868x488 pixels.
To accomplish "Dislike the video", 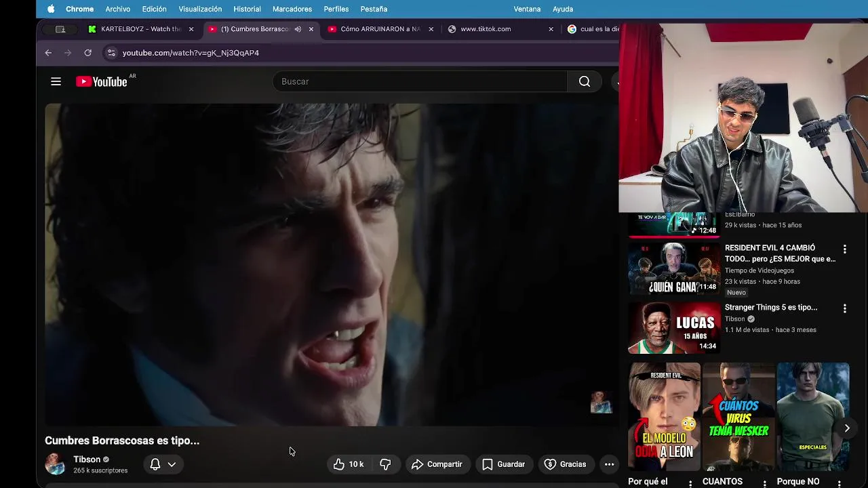I will pos(385,464).
